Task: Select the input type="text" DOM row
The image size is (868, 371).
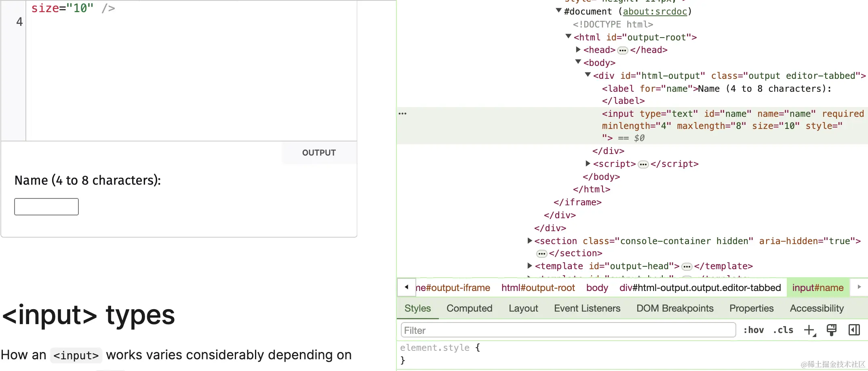Action: point(632,126)
